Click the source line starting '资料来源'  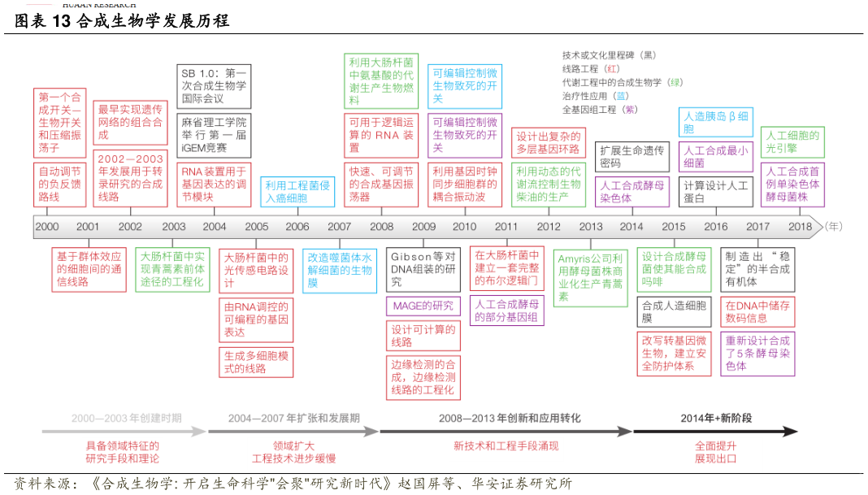(293, 484)
